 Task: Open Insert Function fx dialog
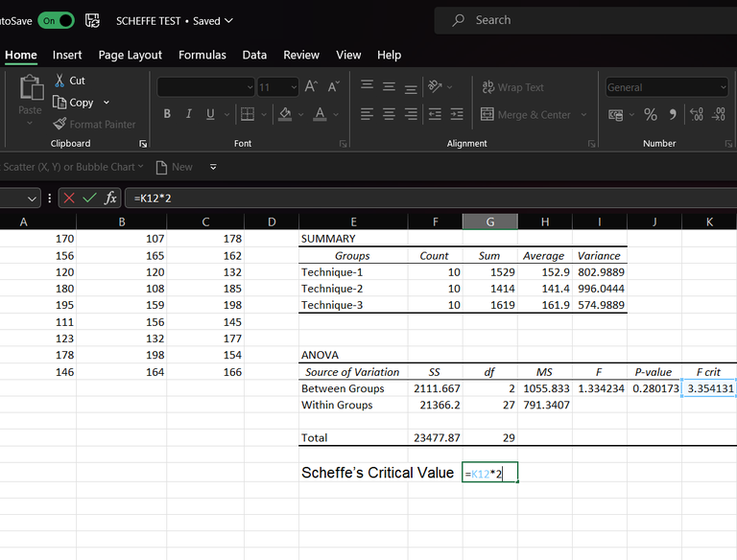point(111,198)
